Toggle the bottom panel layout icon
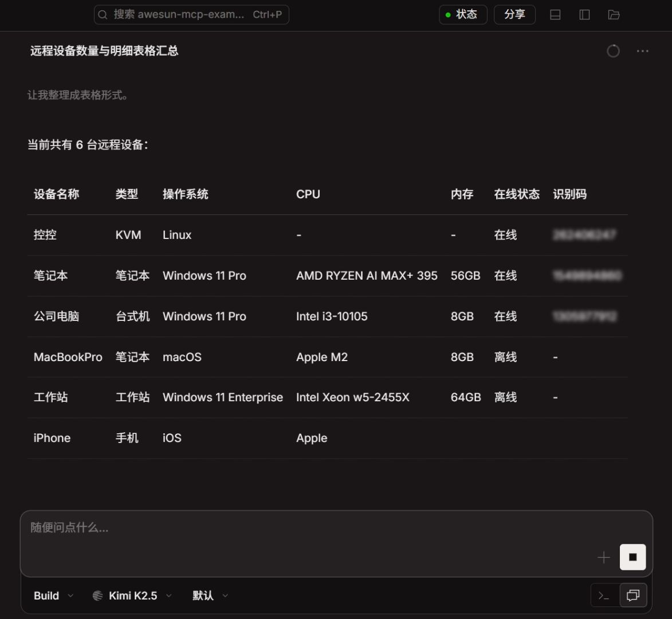Viewport: 672px width, 619px height. (x=555, y=15)
